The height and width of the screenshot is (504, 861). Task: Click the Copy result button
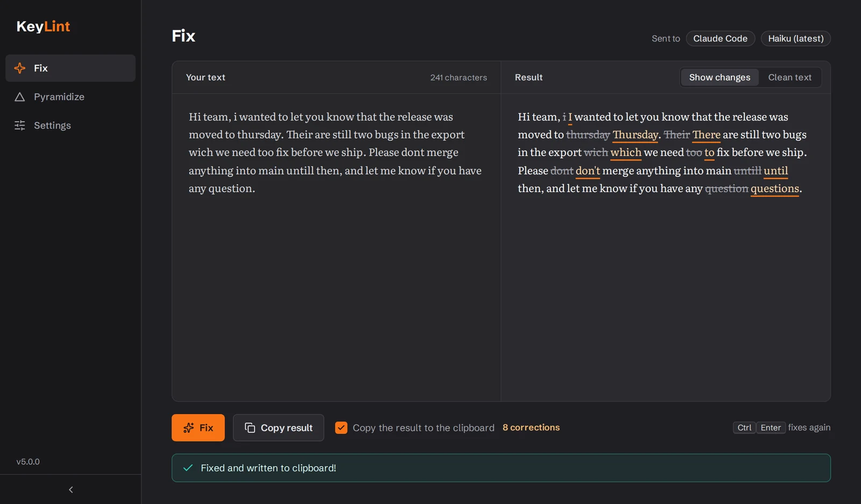tap(278, 428)
